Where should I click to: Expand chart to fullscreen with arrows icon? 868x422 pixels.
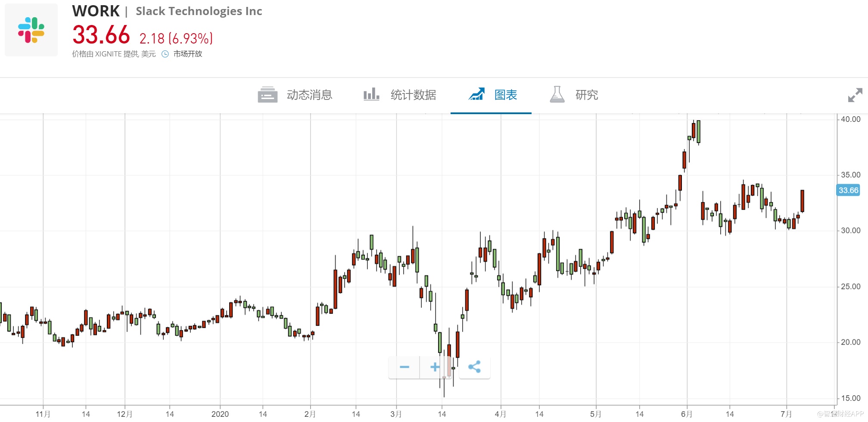pyautogui.click(x=855, y=95)
